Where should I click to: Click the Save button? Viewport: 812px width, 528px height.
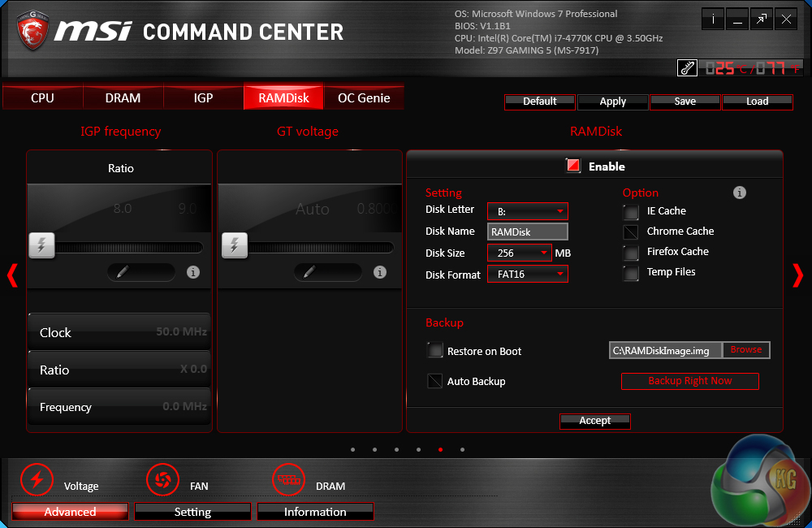pos(685,102)
